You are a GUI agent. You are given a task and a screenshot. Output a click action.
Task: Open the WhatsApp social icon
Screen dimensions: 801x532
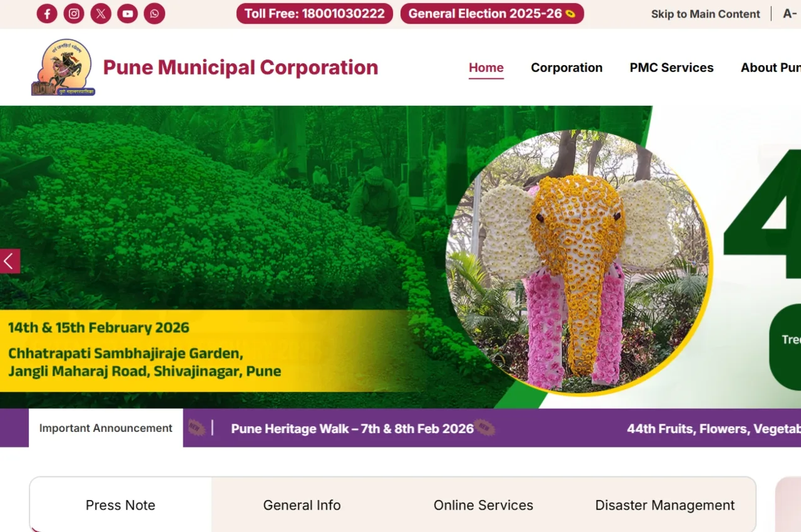155,13
